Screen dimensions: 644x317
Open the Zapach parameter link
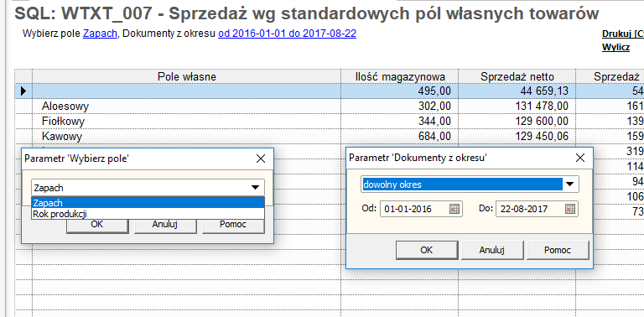pyautogui.click(x=101, y=34)
